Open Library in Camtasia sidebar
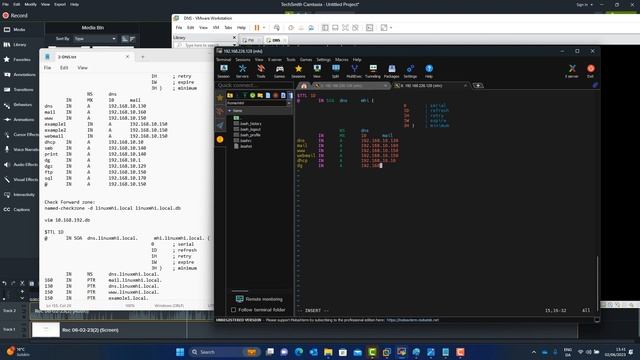The height and width of the screenshot is (360, 640). tap(20, 45)
